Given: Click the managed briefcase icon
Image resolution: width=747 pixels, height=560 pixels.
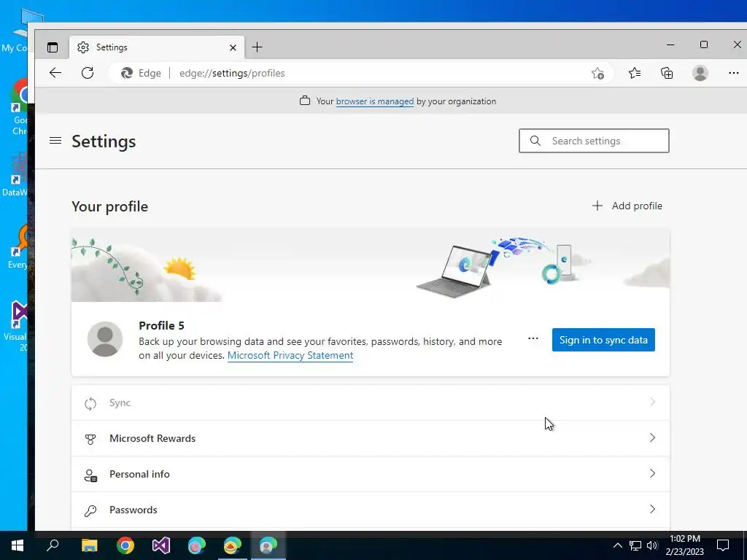Looking at the screenshot, I should click(305, 101).
